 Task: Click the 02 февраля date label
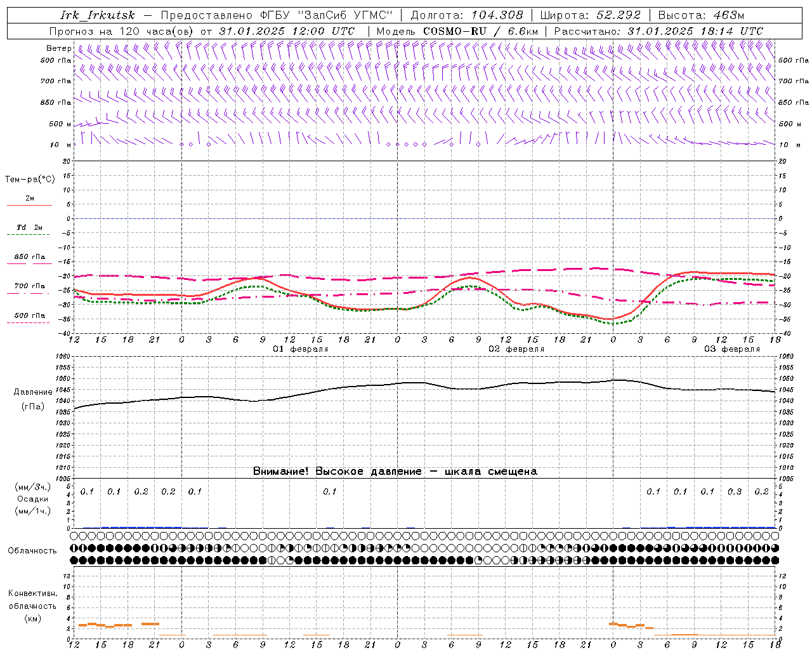point(516,349)
